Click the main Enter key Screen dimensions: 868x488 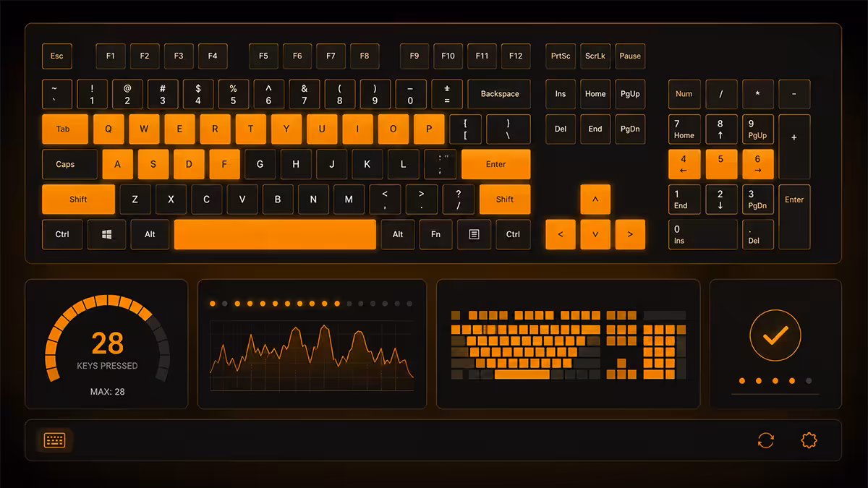point(496,164)
